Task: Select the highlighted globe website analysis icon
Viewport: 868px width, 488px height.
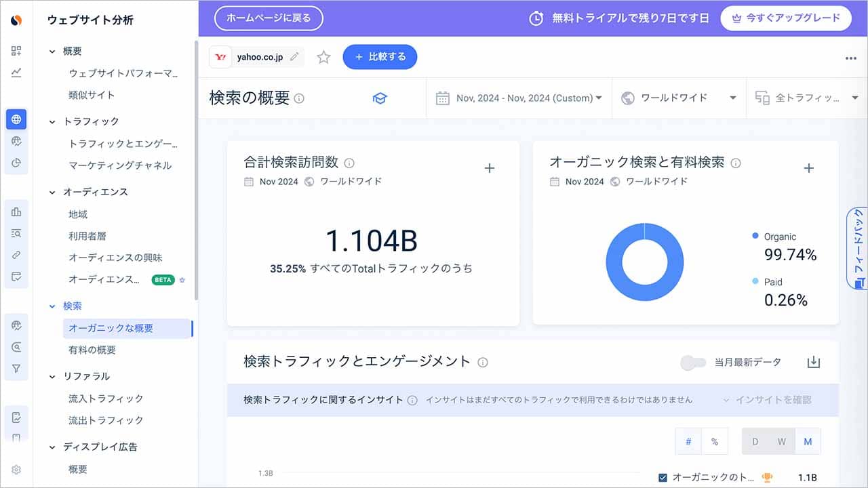Action: [x=16, y=119]
